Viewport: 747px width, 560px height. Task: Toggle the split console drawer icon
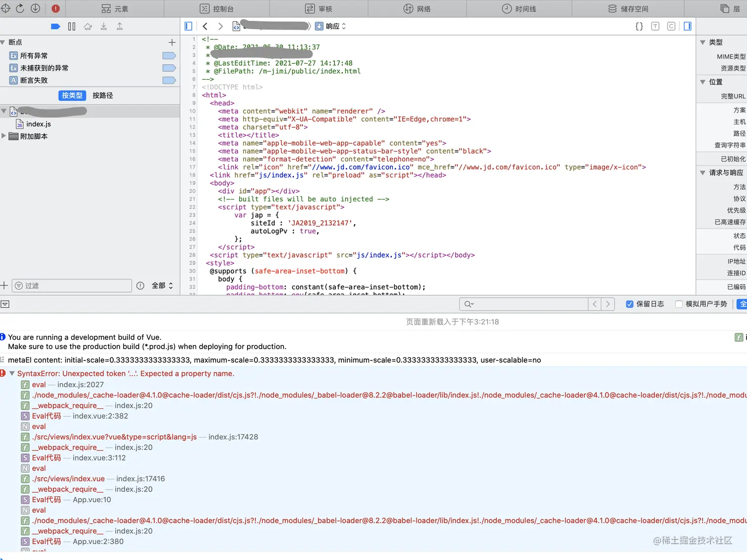coord(5,304)
